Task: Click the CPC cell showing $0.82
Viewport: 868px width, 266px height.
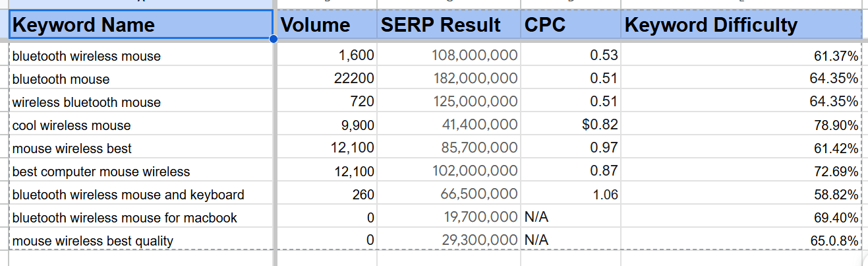Action: tap(570, 125)
